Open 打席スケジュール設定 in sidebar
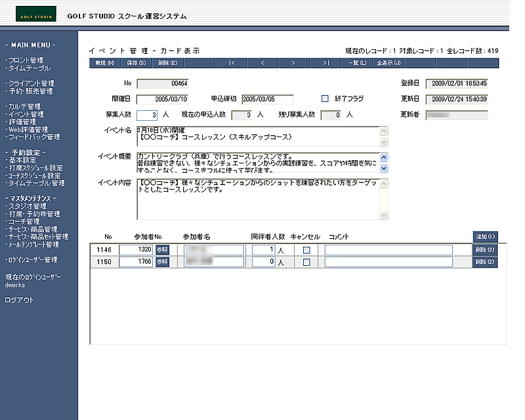The image size is (525, 420). (x=35, y=168)
